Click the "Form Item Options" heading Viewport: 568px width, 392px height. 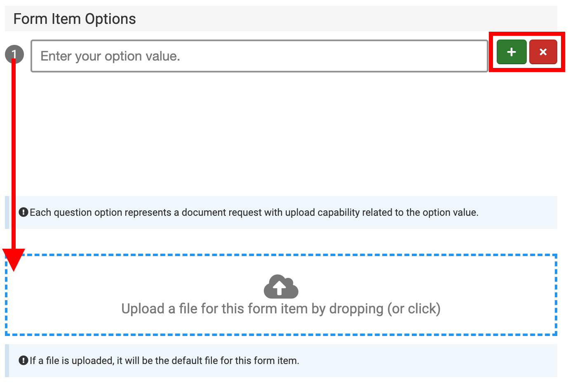[x=75, y=19]
